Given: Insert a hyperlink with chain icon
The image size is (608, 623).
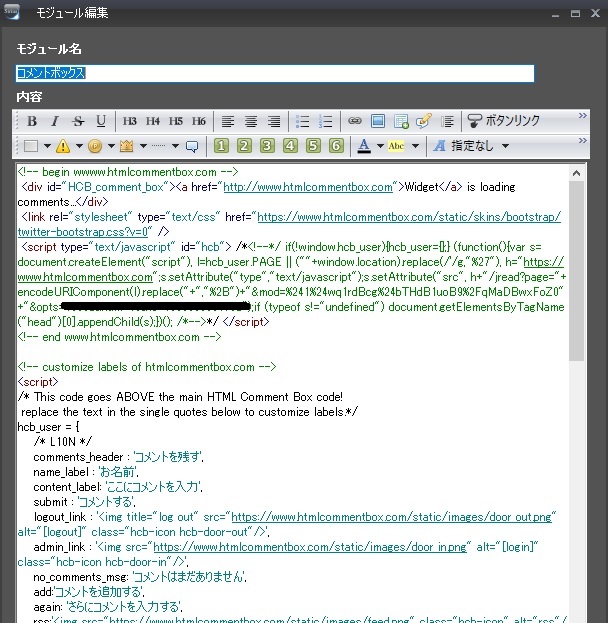Looking at the screenshot, I should click(354, 121).
